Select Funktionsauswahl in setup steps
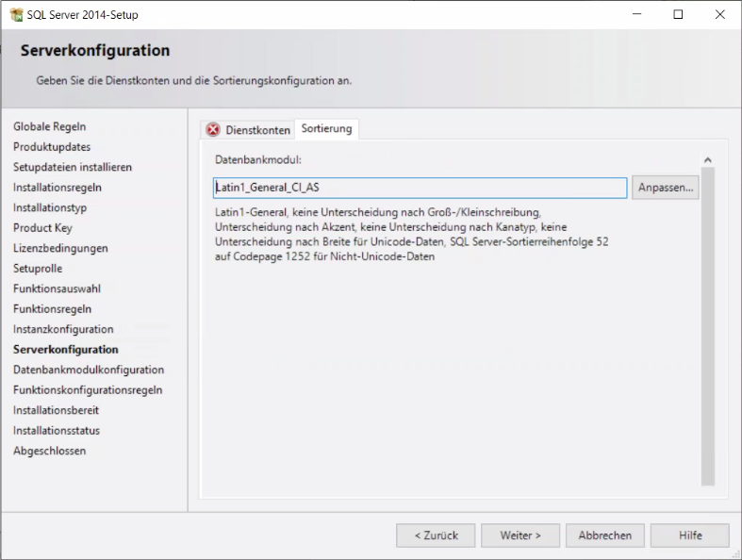742x560 pixels. click(x=57, y=288)
